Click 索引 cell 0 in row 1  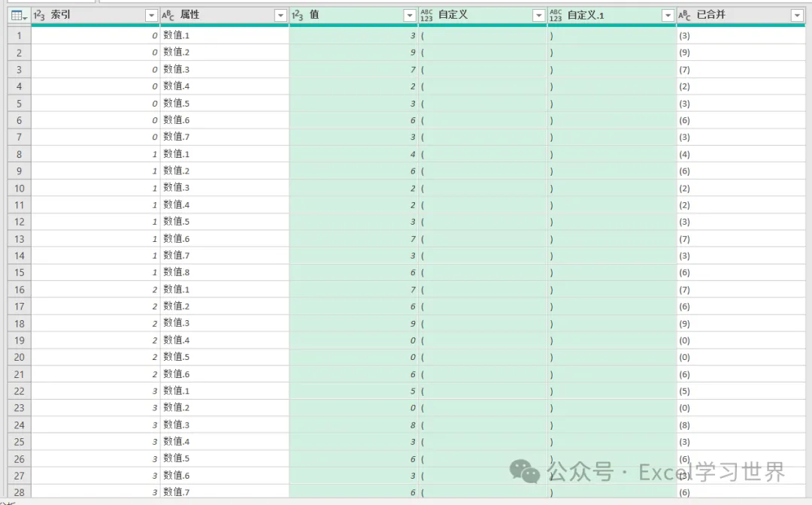pos(95,36)
